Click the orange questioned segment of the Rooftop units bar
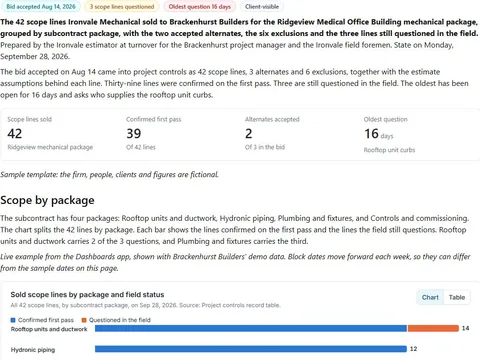480x360 pixels. coord(433,329)
